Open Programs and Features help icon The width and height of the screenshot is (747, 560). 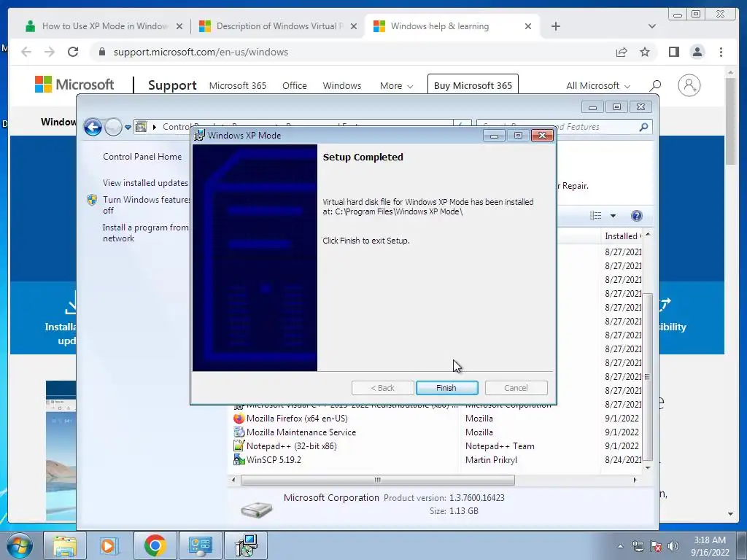636,216
